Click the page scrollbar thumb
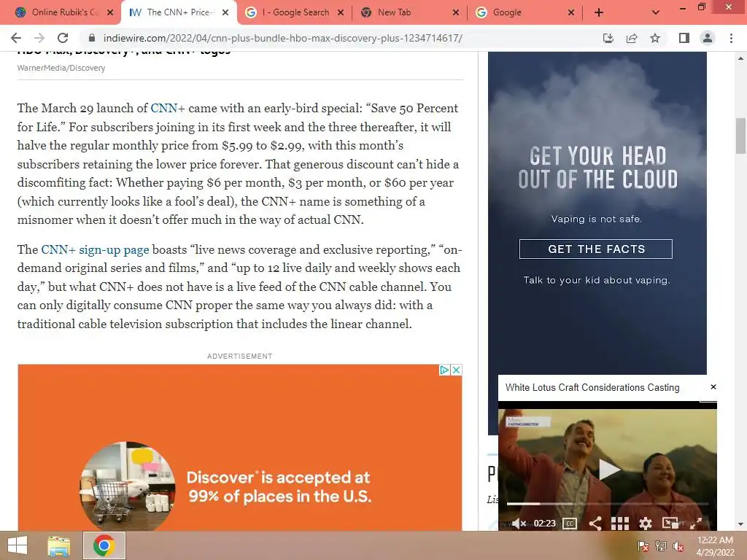 pyautogui.click(x=740, y=136)
